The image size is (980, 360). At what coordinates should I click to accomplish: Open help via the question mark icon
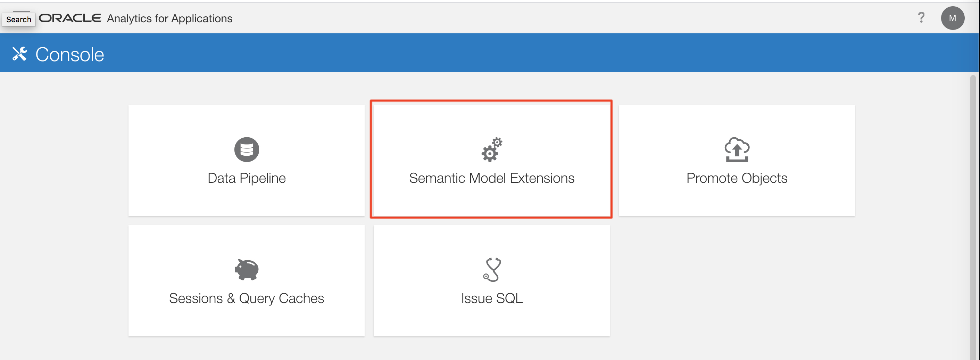tap(921, 17)
